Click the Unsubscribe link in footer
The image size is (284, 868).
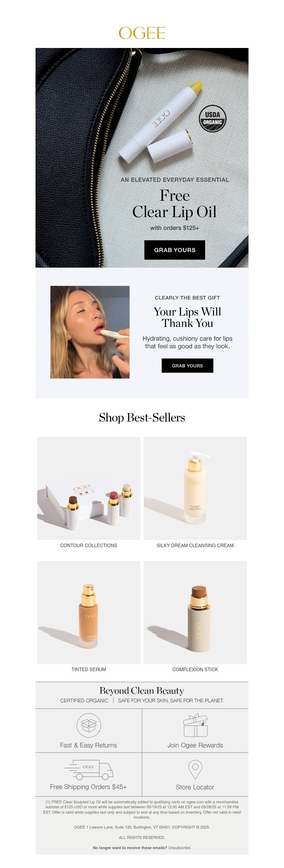point(179,848)
